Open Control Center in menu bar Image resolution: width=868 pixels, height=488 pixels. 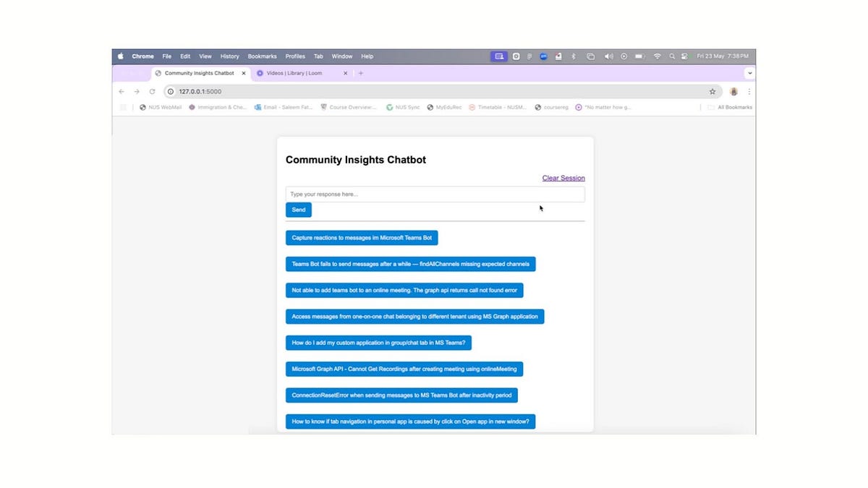tap(684, 56)
